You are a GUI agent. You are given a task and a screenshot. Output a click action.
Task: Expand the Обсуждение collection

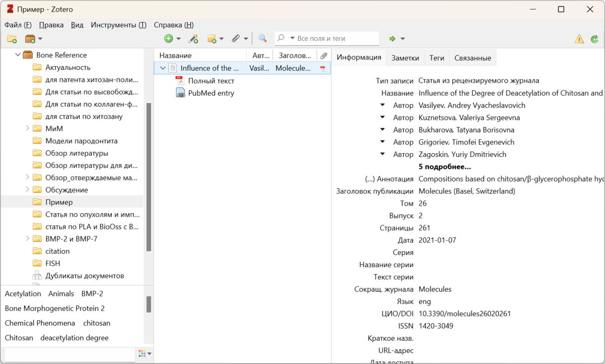coord(27,190)
